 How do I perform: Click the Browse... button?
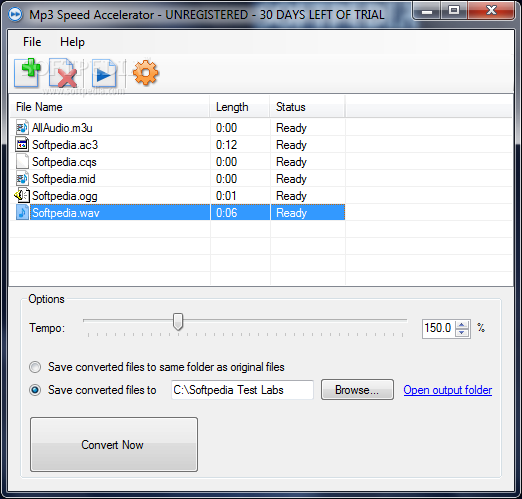point(357,389)
